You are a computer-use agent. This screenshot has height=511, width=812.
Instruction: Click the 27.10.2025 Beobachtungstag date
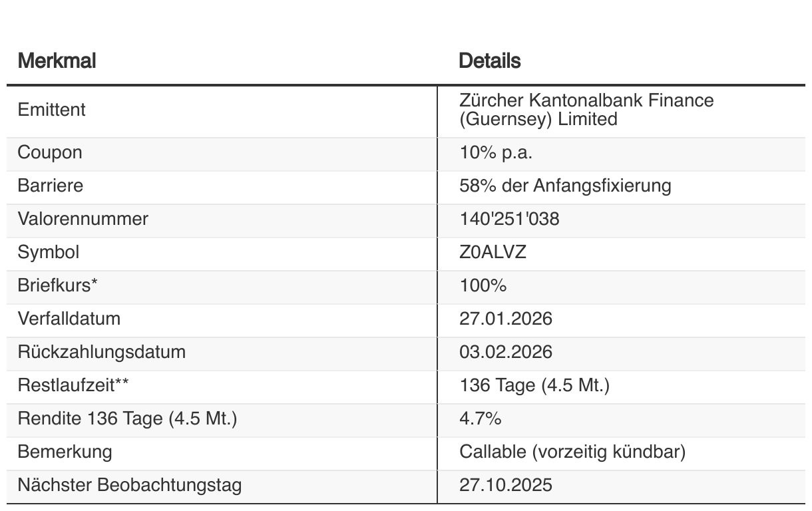click(506, 485)
